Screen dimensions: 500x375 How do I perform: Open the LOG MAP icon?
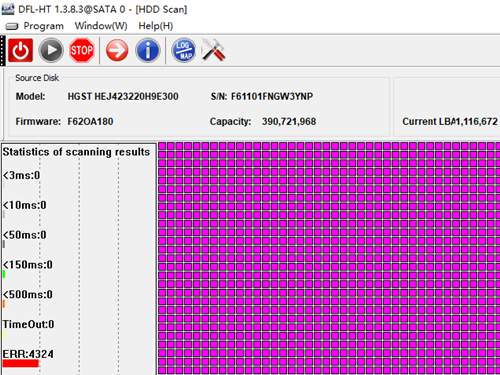[x=183, y=50]
